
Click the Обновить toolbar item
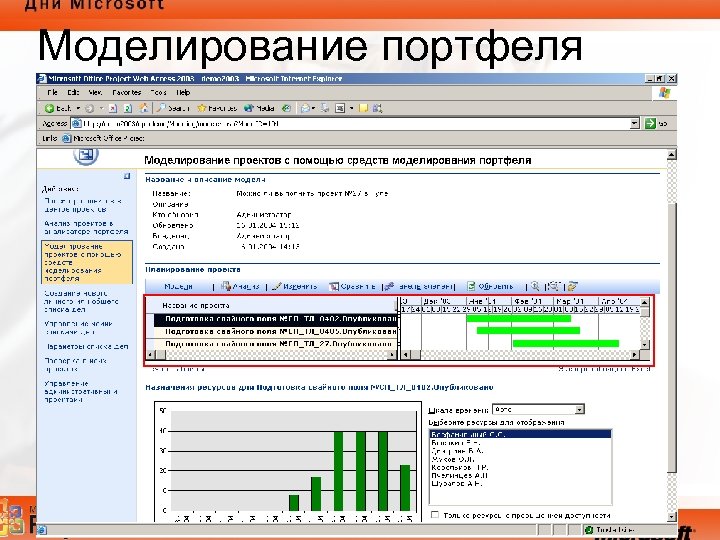490,287
